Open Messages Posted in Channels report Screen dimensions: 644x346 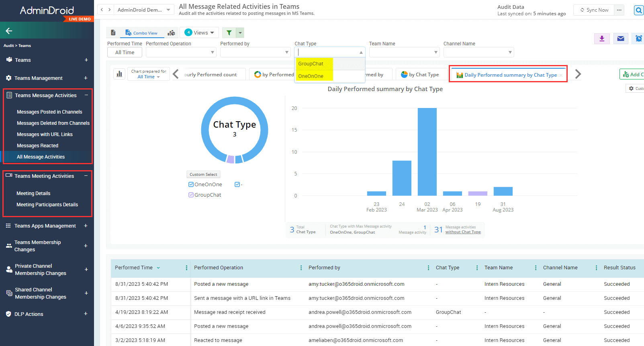tap(49, 112)
